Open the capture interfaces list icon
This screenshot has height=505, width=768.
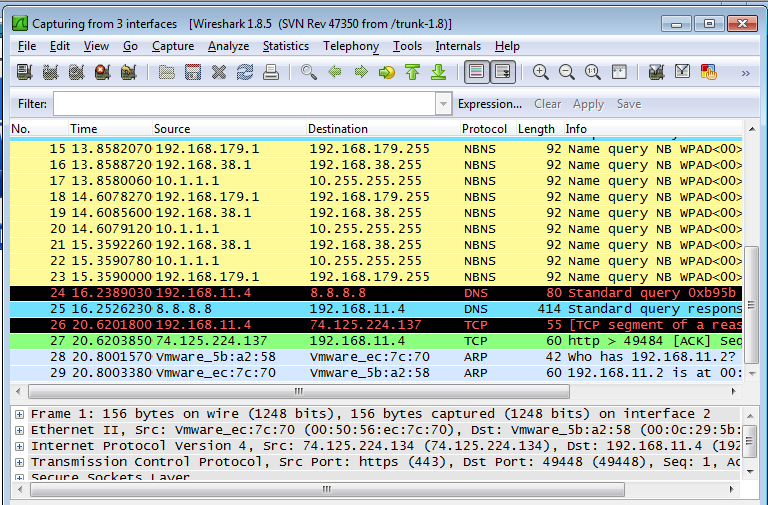24,72
